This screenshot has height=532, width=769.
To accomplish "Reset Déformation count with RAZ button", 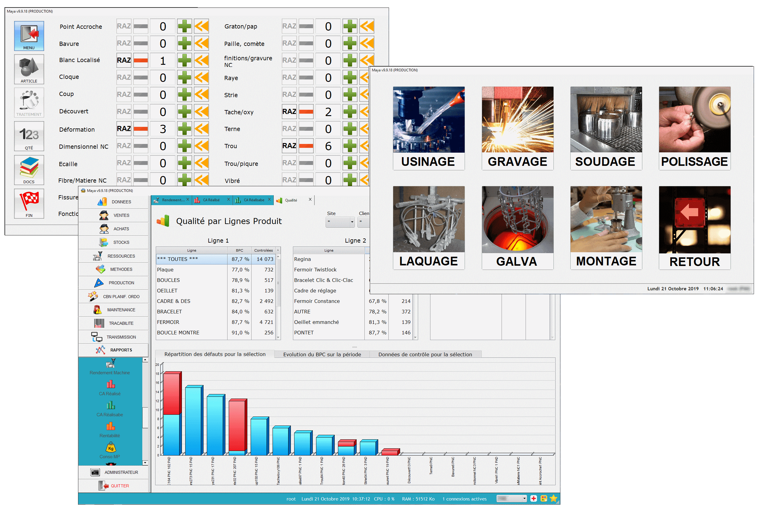I will pyautogui.click(x=124, y=129).
